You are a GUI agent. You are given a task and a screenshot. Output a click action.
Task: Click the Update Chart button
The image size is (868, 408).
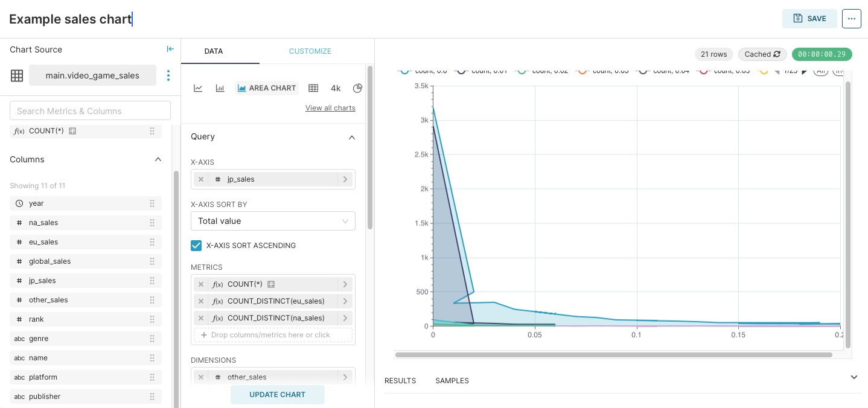tap(277, 395)
